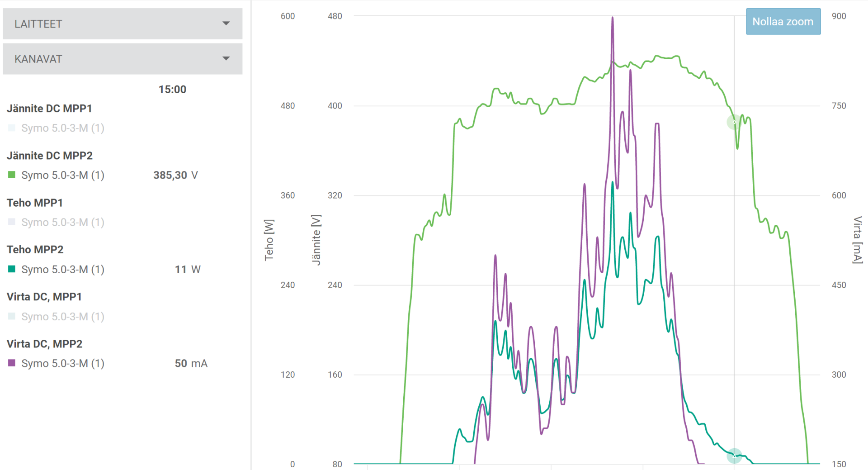The width and height of the screenshot is (868, 470).
Task: Expand the KANAVAT dropdown arrow
Action: [x=226, y=59]
